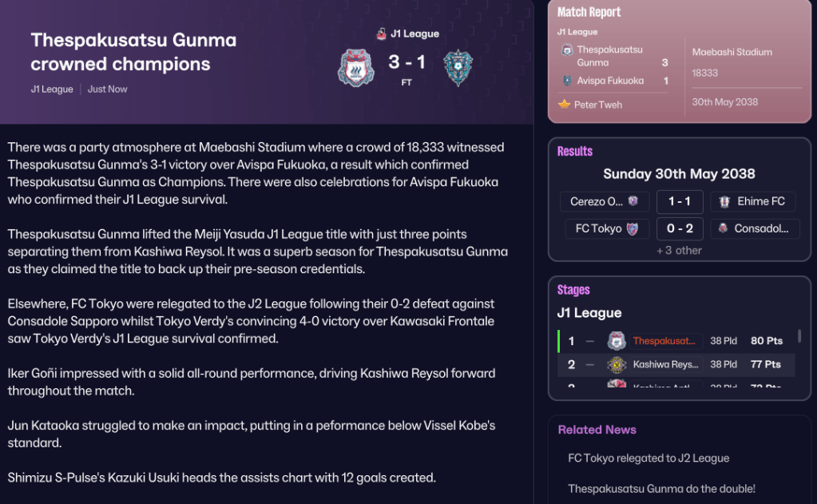The height and width of the screenshot is (504, 817).
Task: Click the Avispa Fukuoka crest beside the score
Action: point(458,69)
